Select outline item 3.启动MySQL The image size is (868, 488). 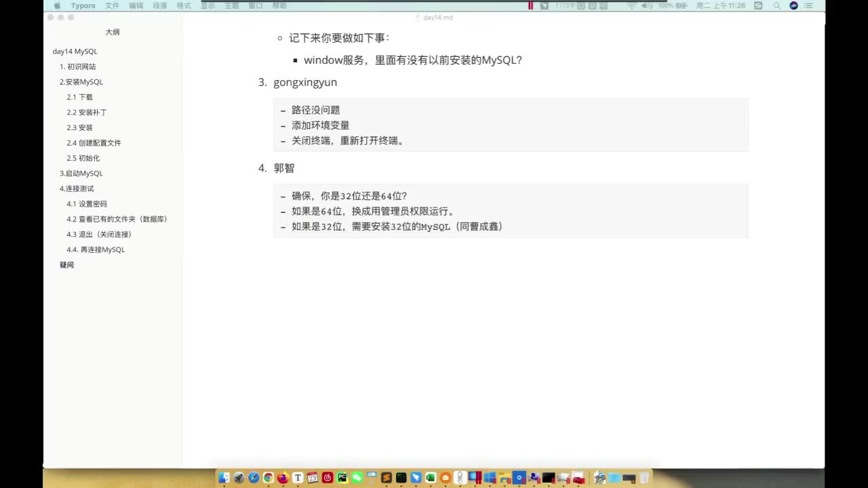81,174
